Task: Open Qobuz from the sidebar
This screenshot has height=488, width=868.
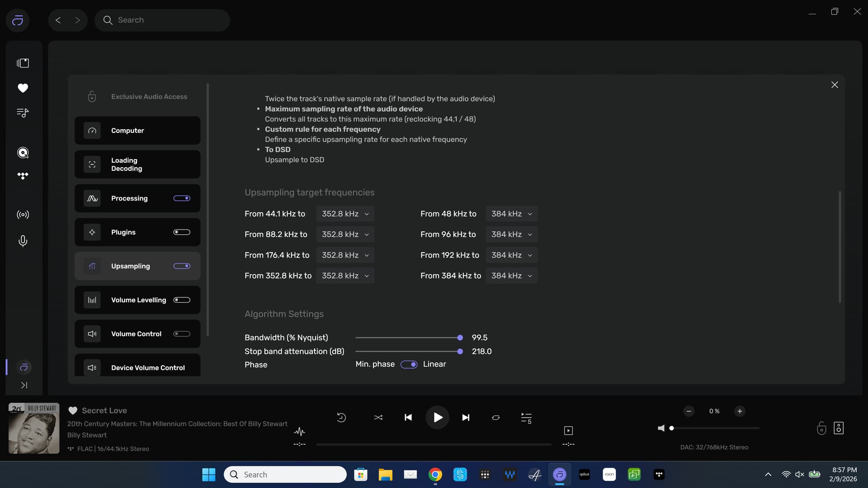Action: (x=23, y=153)
